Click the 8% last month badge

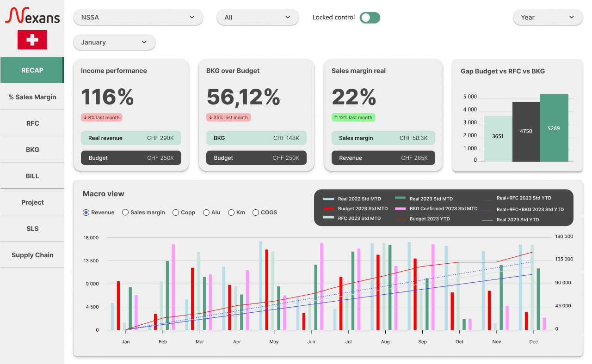[x=102, y=118]
